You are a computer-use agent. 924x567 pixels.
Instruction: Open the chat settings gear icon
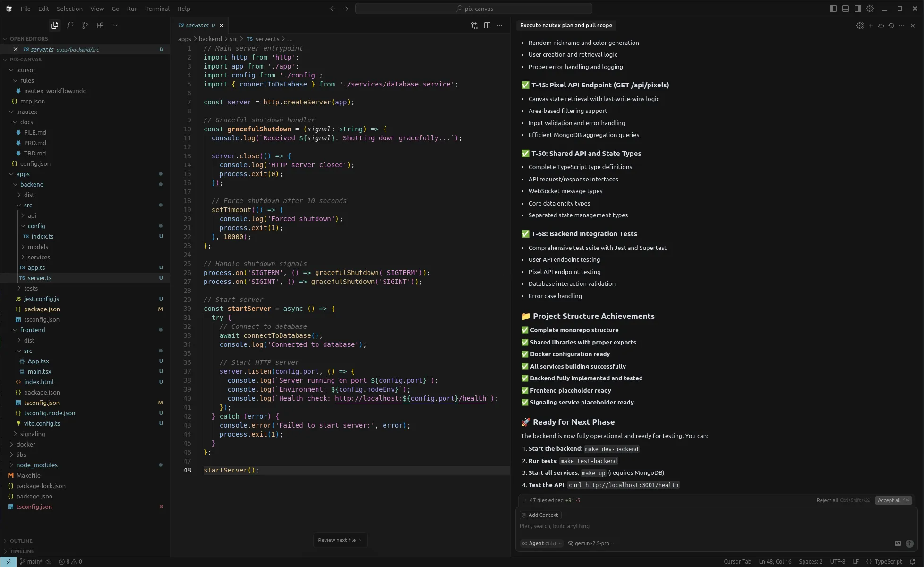pyautogui.click(x=860, y=26)
